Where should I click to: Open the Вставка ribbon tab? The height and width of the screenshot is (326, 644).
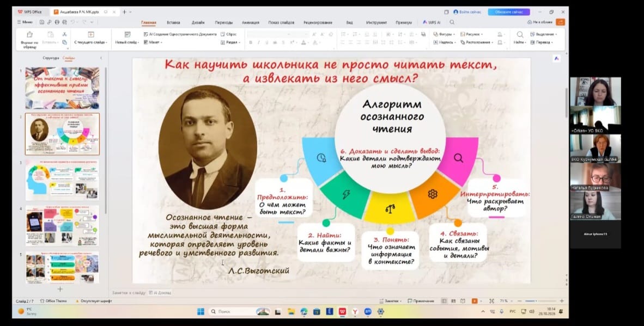tap(173, 22)
